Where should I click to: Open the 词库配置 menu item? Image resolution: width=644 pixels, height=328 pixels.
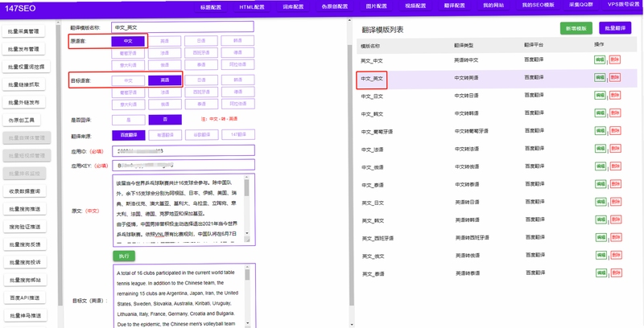click(x=293, y=6)
